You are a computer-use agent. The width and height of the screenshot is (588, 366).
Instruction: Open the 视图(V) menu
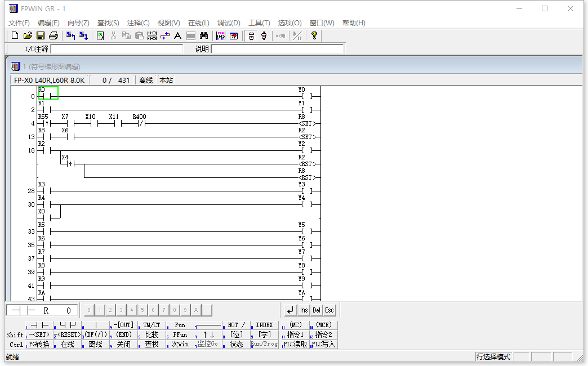click(x=168, y=23)
